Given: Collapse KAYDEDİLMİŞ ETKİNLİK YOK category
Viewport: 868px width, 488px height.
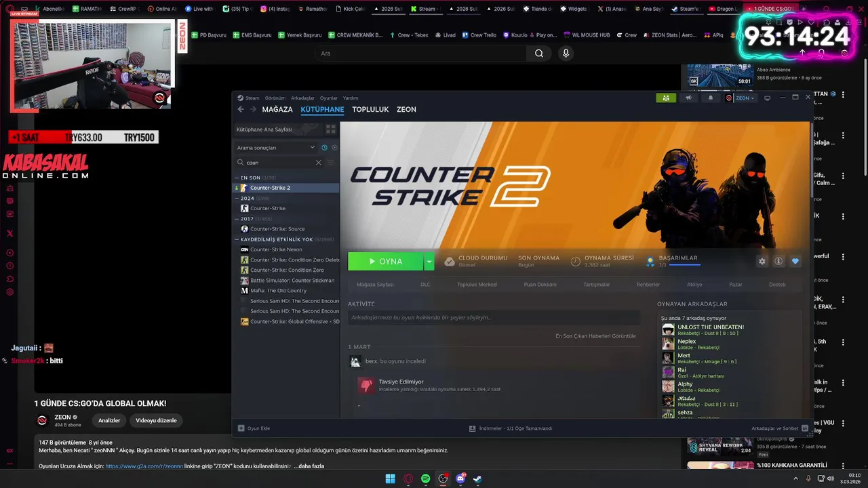Looking at the screenshot, I should click(237, 239).
